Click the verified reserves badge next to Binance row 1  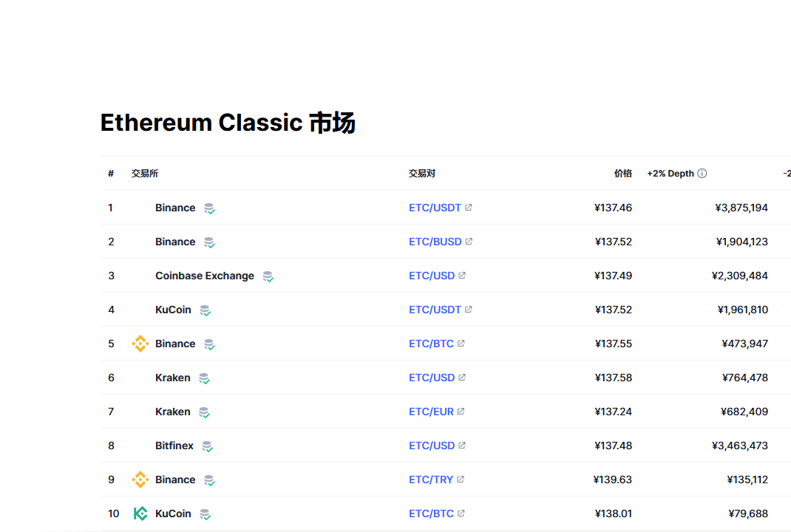coord(209,208)
